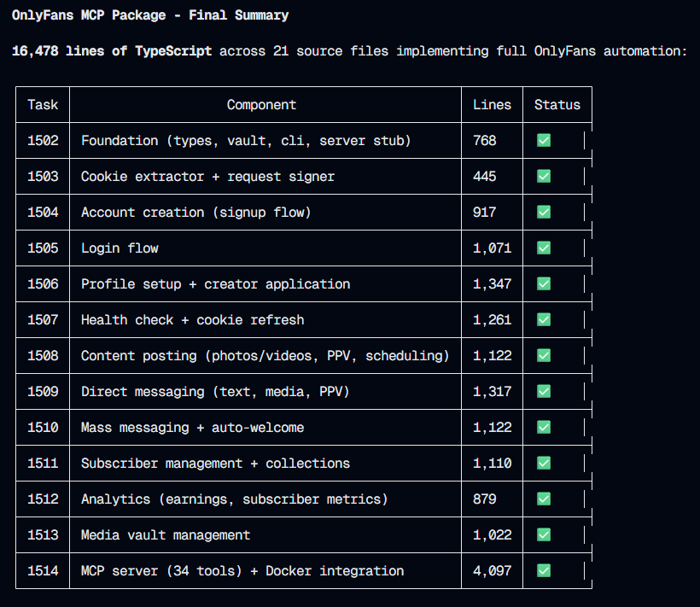Screen dimensions: 700x607
Task: Click the 'Component' column header
Action: 261,104
